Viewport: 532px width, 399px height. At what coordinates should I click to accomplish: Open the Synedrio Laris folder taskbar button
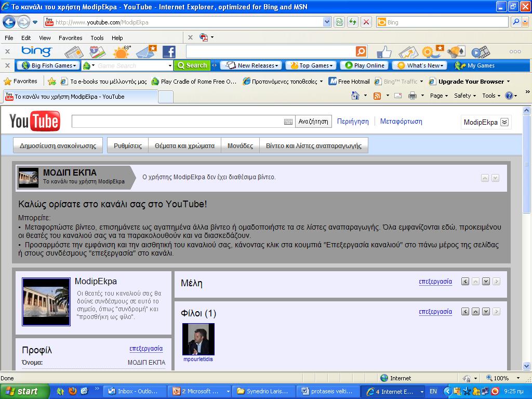tap(263, 391)
